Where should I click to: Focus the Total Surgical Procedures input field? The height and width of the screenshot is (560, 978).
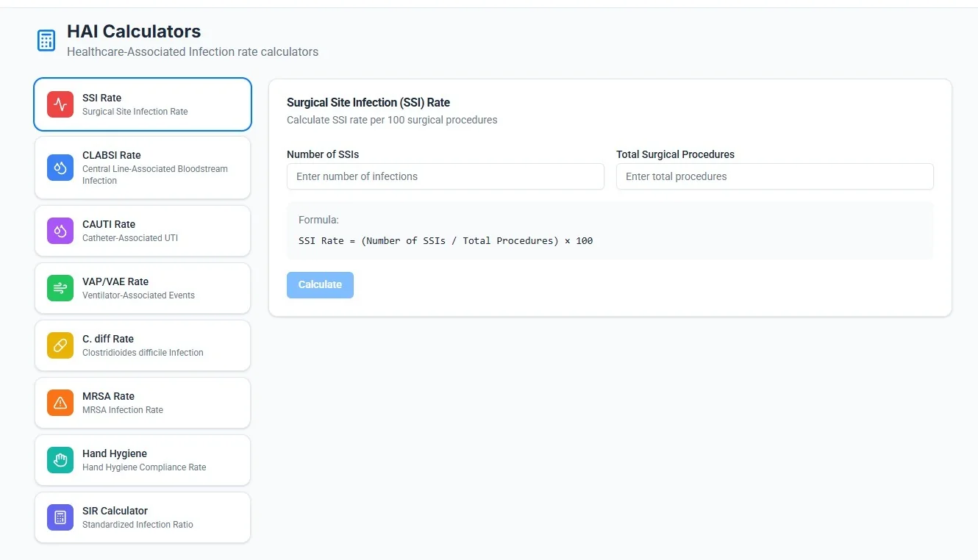[x=775, y=176]
